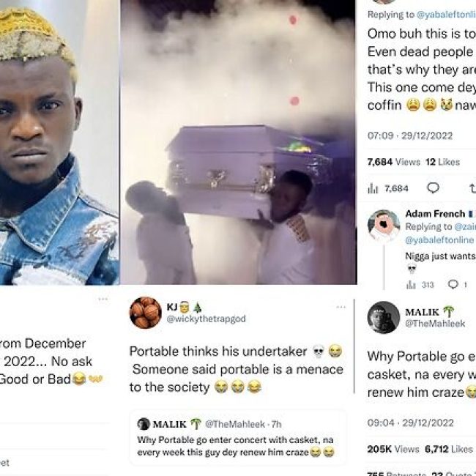This screenshot has width=476, height=476.
Task: Click the 07:09 · 29/12/2022 timestamp
Action: (410, 135)
